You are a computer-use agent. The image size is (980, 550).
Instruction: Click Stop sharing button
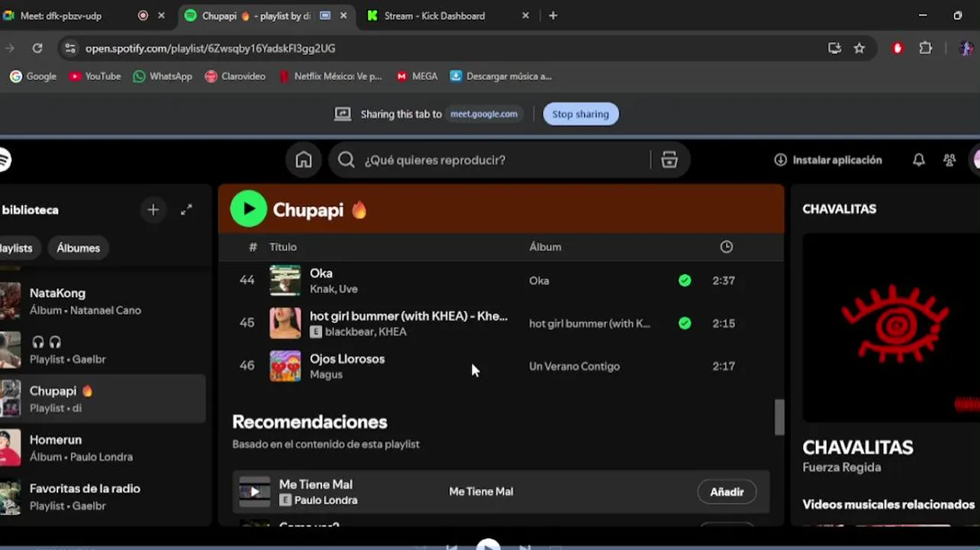coord(581,114)
